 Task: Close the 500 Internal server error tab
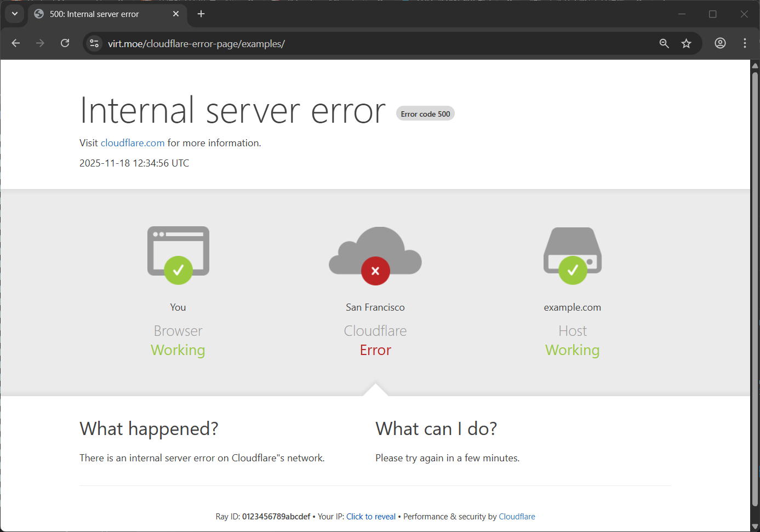176,14
